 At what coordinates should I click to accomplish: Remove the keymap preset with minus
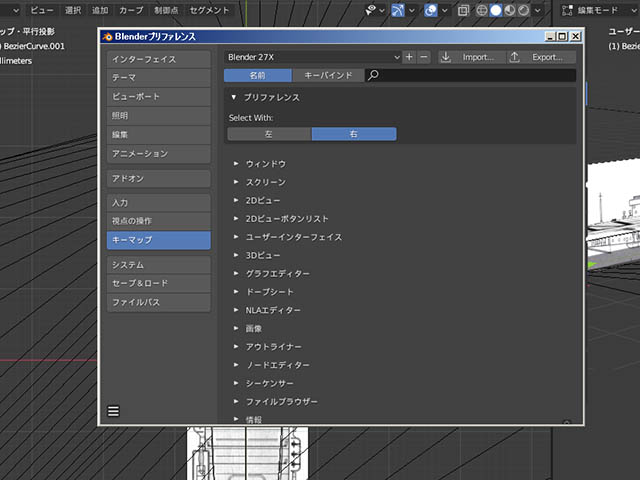click(424, 57)
